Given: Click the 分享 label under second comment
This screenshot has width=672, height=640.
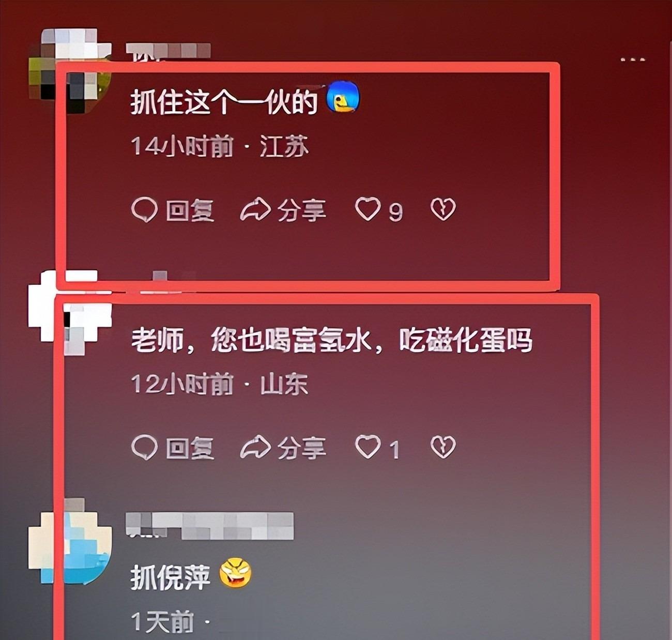Looking at the screenshot, I should click(x=301, y=448).
